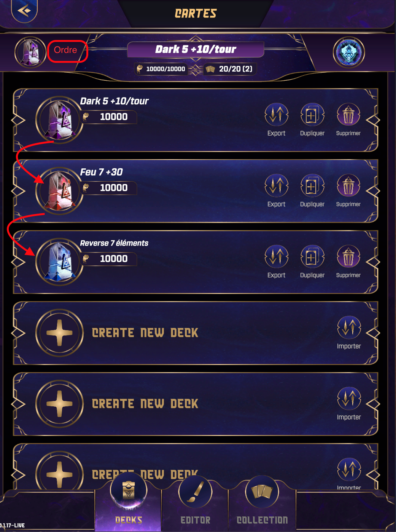Click the Ordre label in the header

tap(65, 50)
